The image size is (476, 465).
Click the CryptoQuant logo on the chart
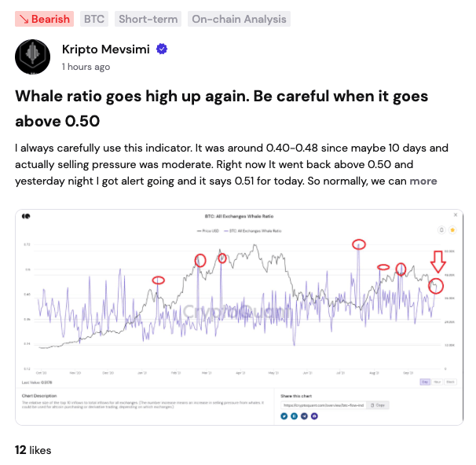pyautogui.click(x=26, y=215)
